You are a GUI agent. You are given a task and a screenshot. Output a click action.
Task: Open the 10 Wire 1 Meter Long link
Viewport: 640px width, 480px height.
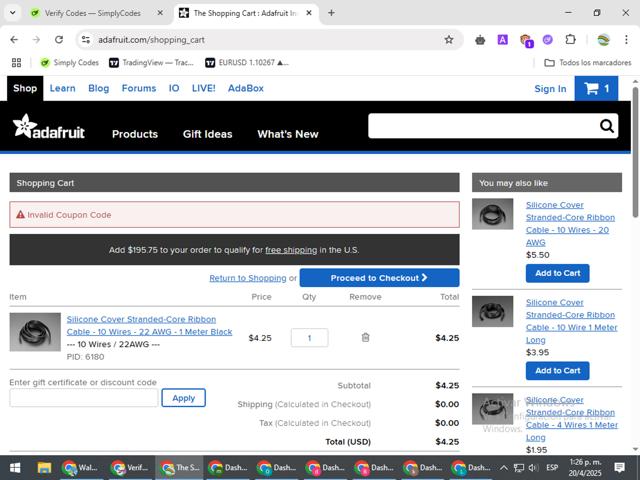pos(571,321)
